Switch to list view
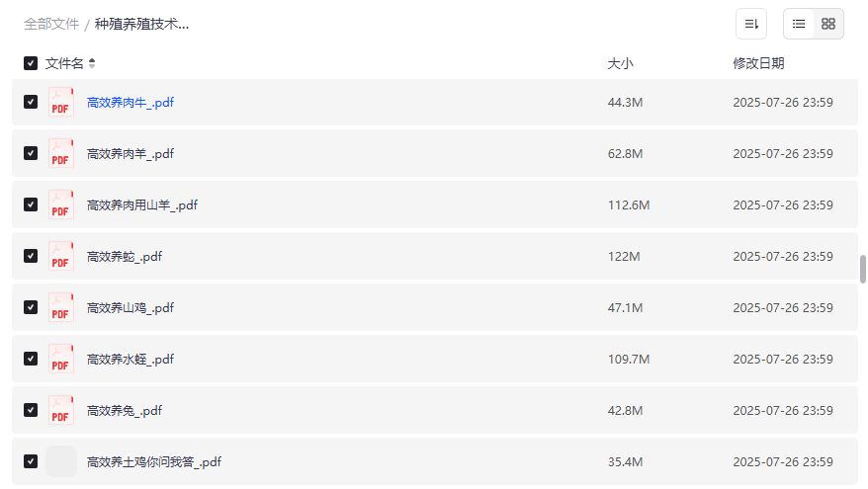 click(799, 24)
